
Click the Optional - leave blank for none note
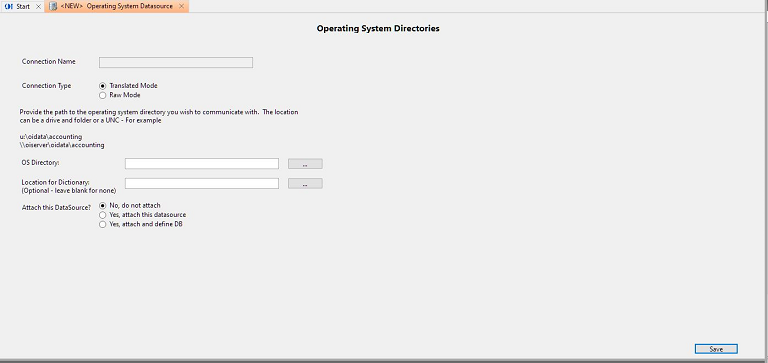coord(69,190)
